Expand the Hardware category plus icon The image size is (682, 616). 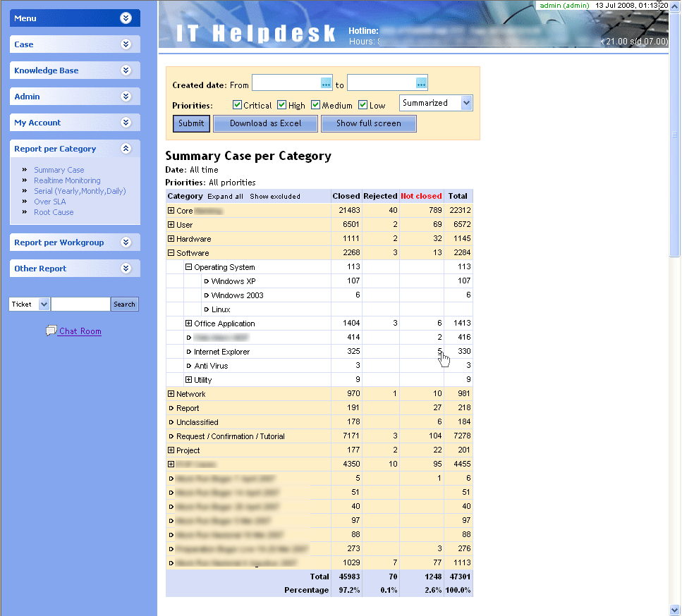pyautogui.click(x=171, y=239)
